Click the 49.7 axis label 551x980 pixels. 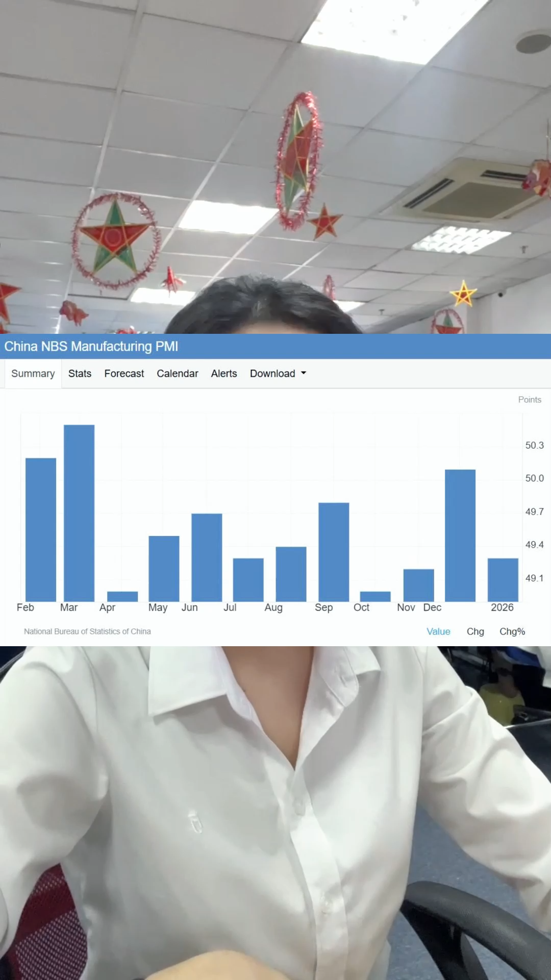click(x=535, y=511)
